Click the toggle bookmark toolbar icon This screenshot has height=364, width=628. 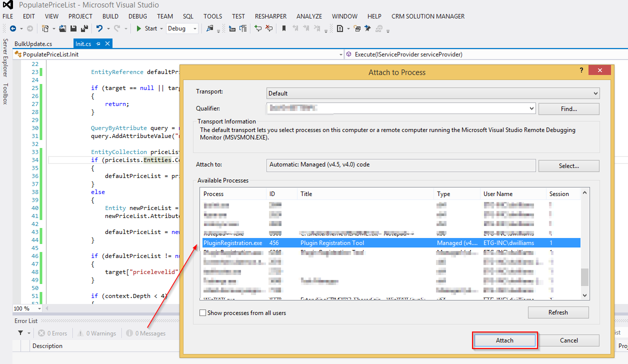pyautogui.click(x=284, y=28)
